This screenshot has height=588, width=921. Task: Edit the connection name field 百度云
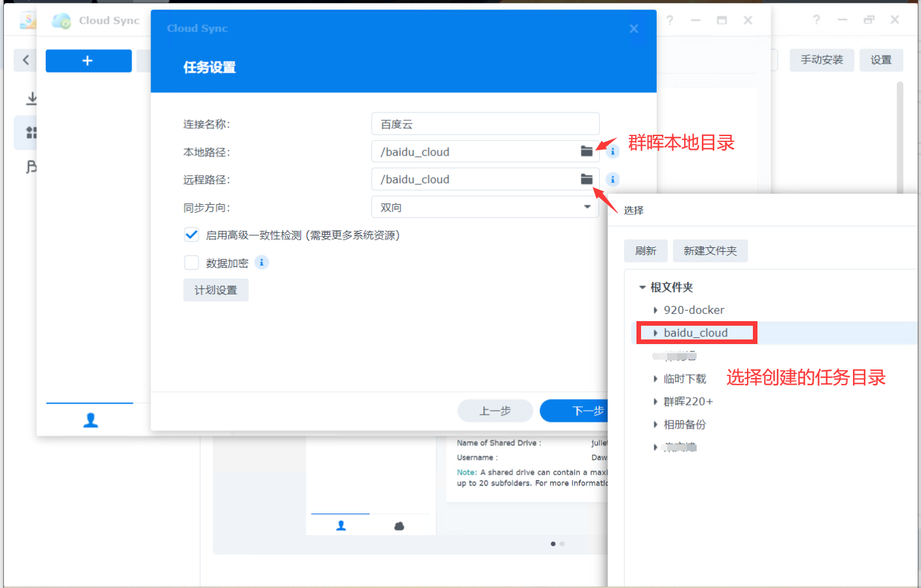[485, 124]
